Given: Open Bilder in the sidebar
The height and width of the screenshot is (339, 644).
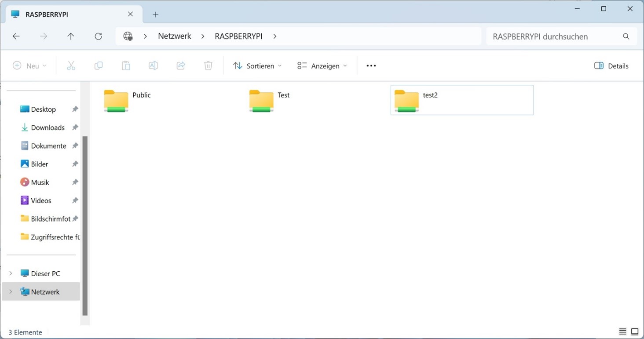Looking at the screenshot, I should point(40,164).
